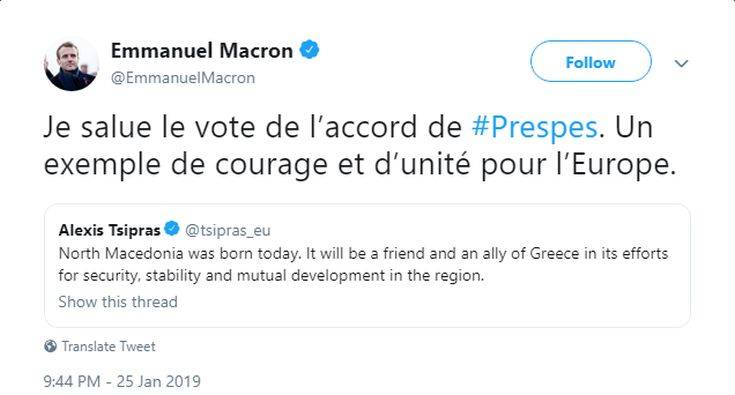
Task: Follow Emmanuel Macron's account
Action: (591, 61)
